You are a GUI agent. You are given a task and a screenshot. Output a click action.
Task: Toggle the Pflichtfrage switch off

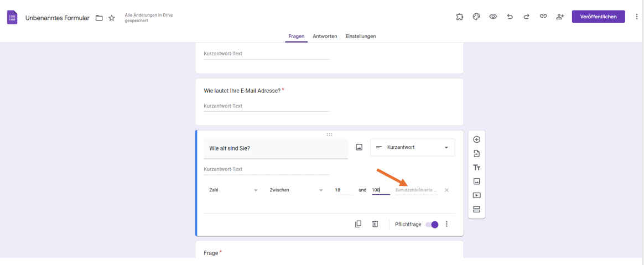432,224
